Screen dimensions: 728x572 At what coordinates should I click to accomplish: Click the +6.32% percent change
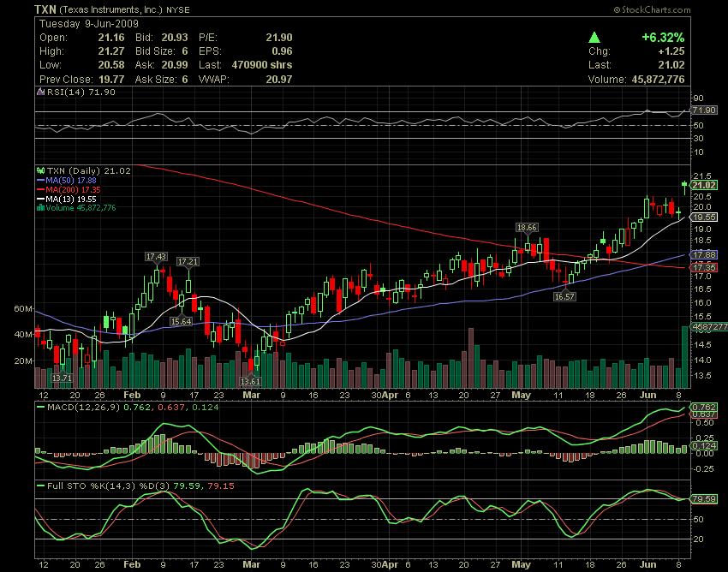[663, 38]
